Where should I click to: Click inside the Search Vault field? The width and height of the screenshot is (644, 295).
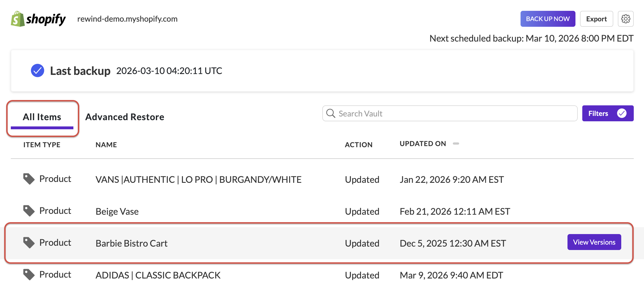click(427, 113)
